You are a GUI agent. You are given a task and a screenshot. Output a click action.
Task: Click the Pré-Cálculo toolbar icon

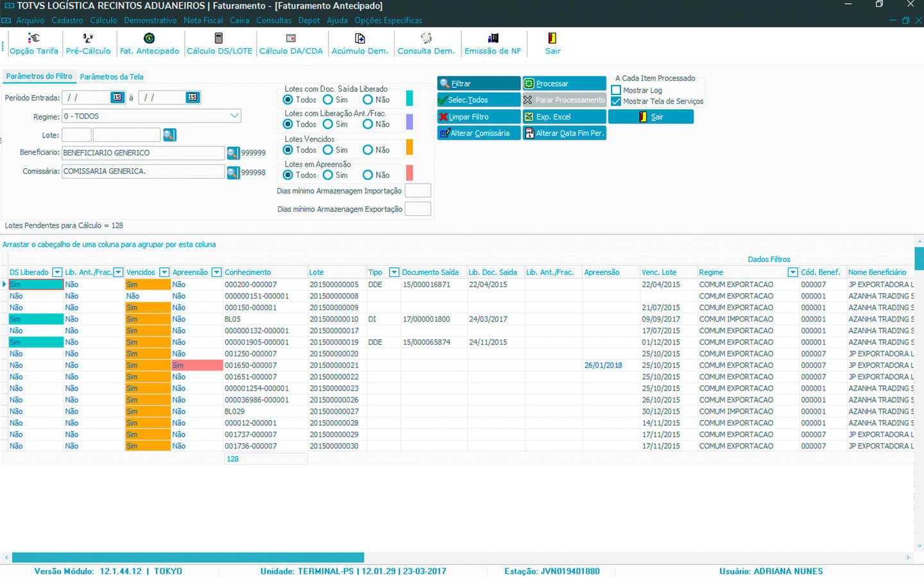coord(88,39)
